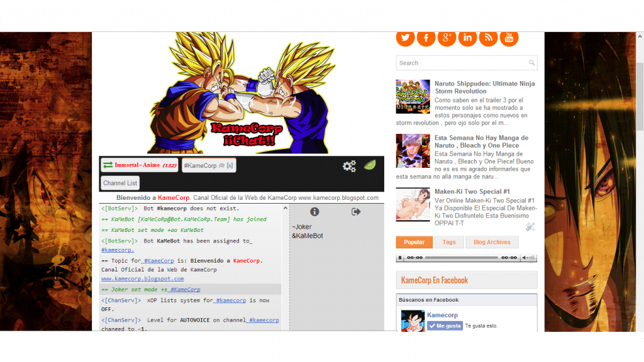Toggle volume icon on audio player

(x=524, y=258)
